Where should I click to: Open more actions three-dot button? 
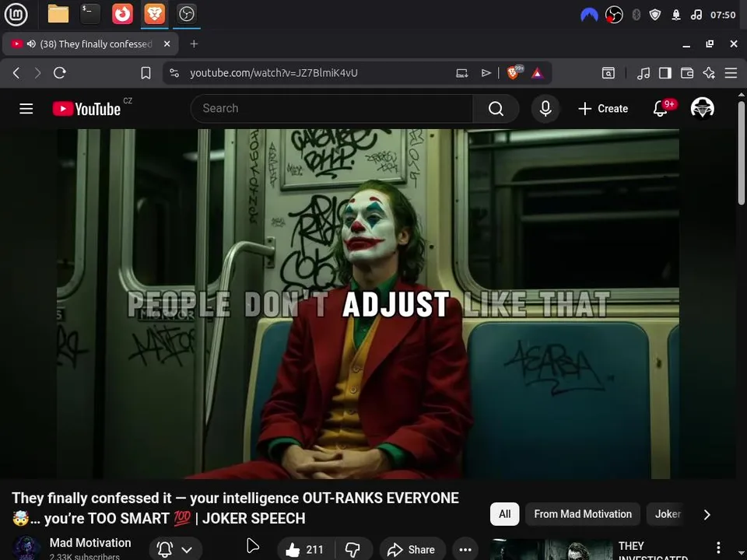(x=465, y=550)
